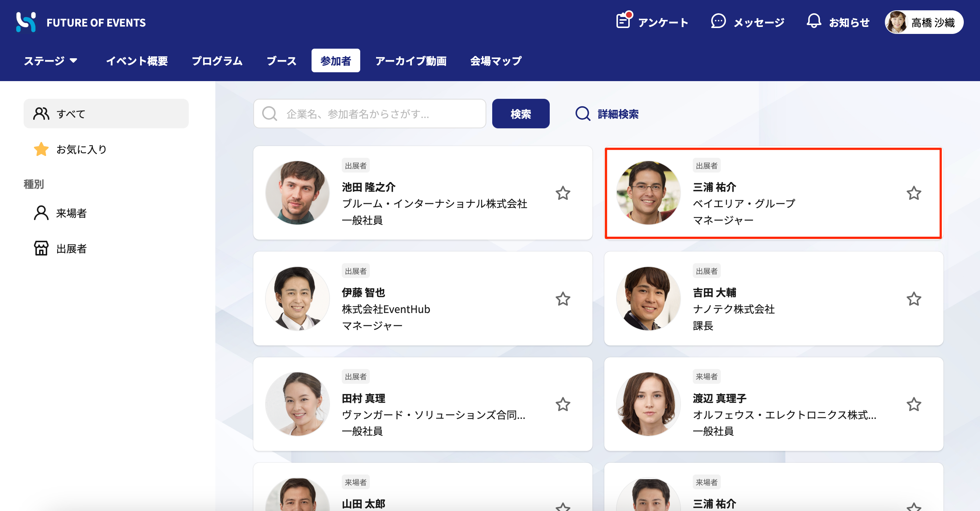Open the メッセージ chat bubble icon
The width and height of the screenshot is (980, 511).
coord(718,21)
